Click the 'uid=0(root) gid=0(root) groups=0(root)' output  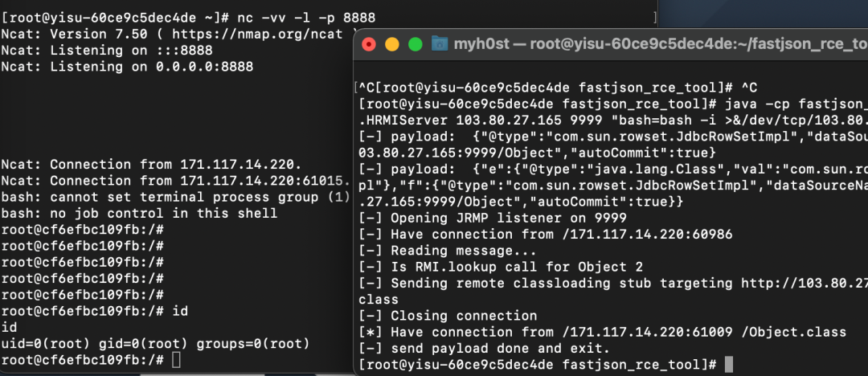click(x=156, y=344)
